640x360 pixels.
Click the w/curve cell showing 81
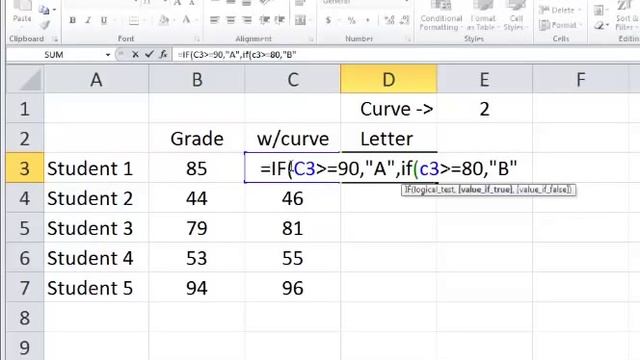point(292,228)
